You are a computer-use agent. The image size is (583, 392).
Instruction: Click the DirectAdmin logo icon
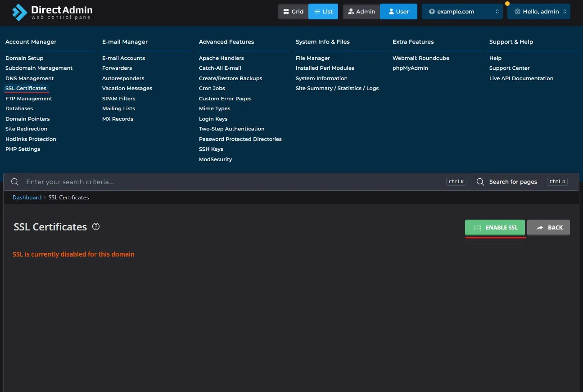[19, 12]
